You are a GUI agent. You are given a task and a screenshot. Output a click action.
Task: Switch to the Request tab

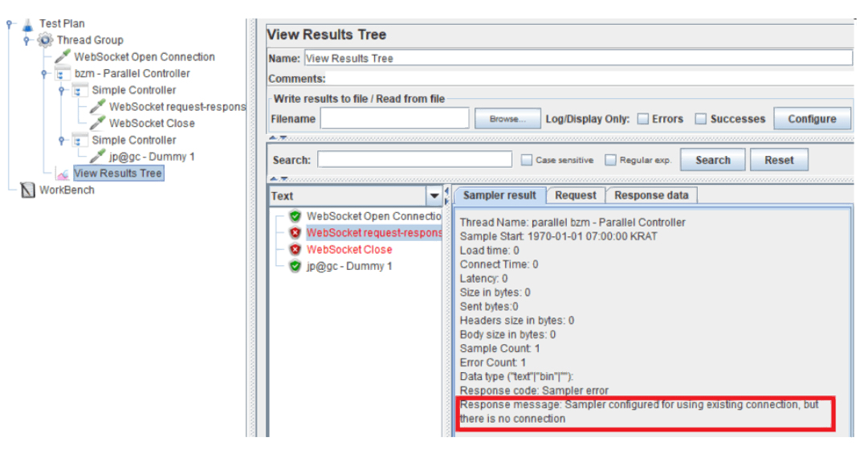tap(575, 195)
